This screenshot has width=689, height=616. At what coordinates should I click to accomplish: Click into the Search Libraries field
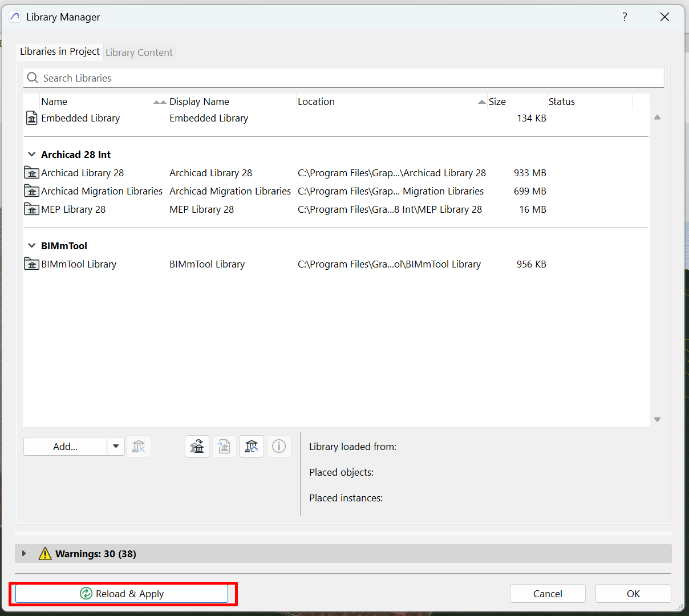coord(342,78)
